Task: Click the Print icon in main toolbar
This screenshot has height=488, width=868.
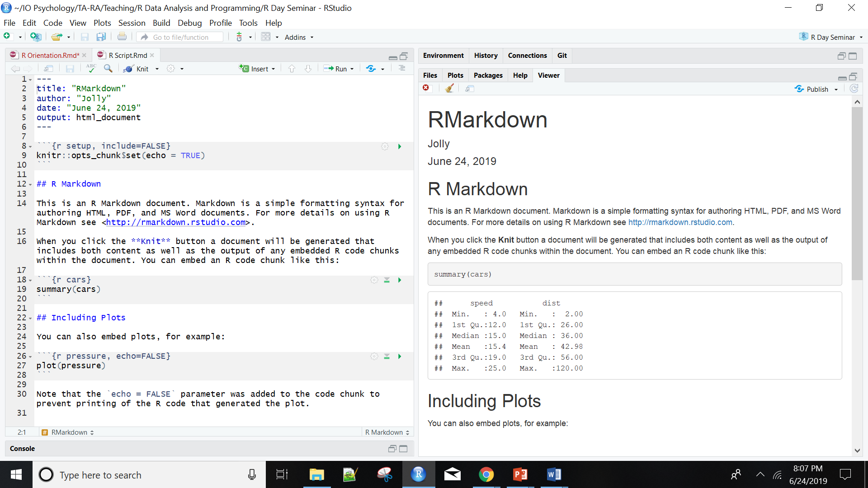Action: (x=122, y=37)
